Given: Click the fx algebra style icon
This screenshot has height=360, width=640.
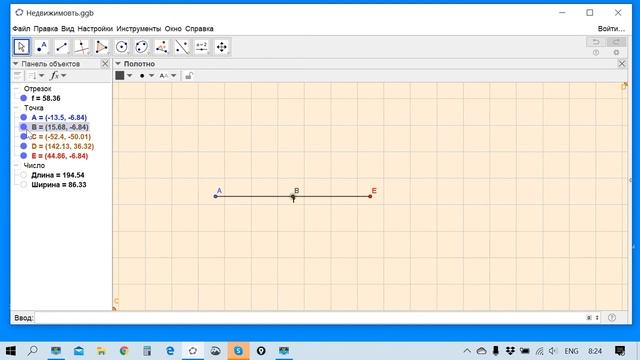Looking at the screenshot, I should coord(54,76).
